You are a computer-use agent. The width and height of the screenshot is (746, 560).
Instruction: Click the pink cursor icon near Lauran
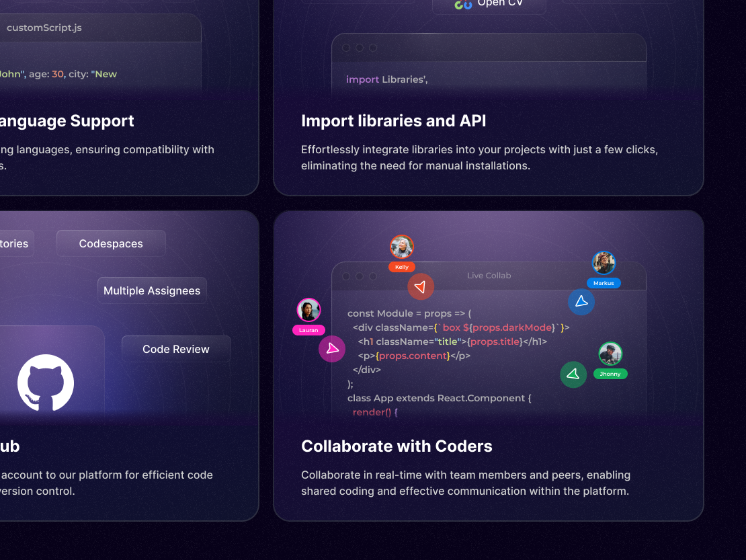[332, 349]
